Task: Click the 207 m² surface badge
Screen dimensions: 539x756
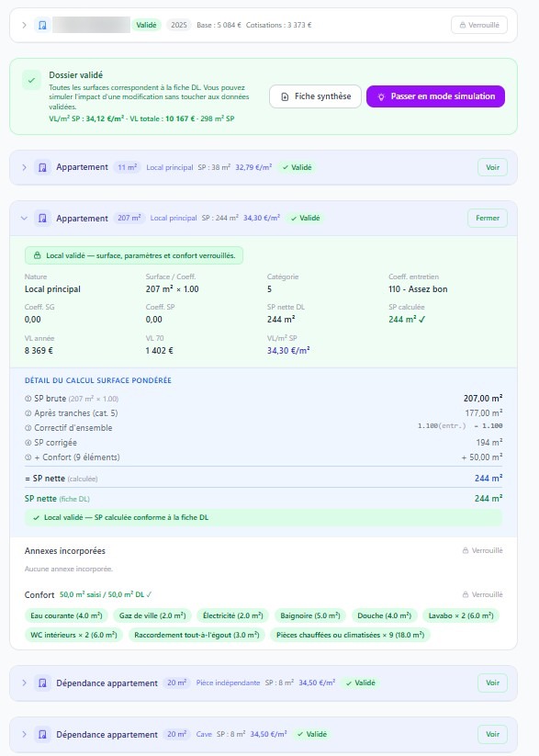Action: click(x=129, y=218)
